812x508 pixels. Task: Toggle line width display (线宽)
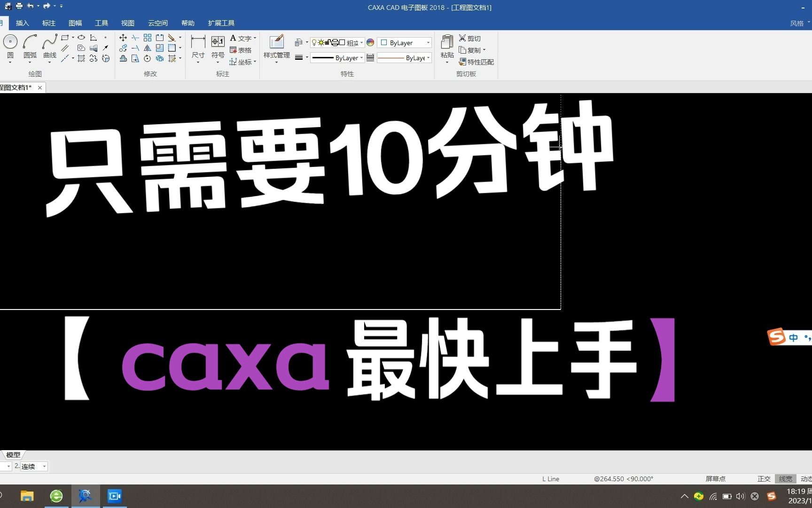(x=784, y=478)
